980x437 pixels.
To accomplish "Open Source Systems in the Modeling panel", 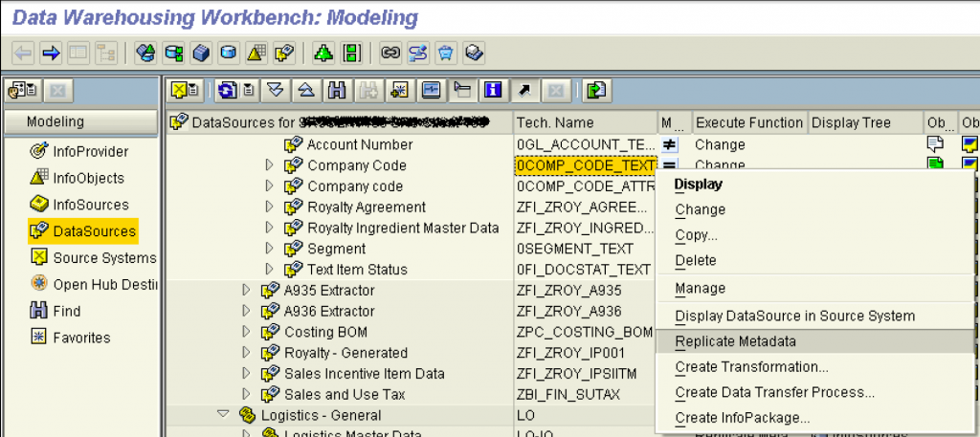I will click(104, 258).
